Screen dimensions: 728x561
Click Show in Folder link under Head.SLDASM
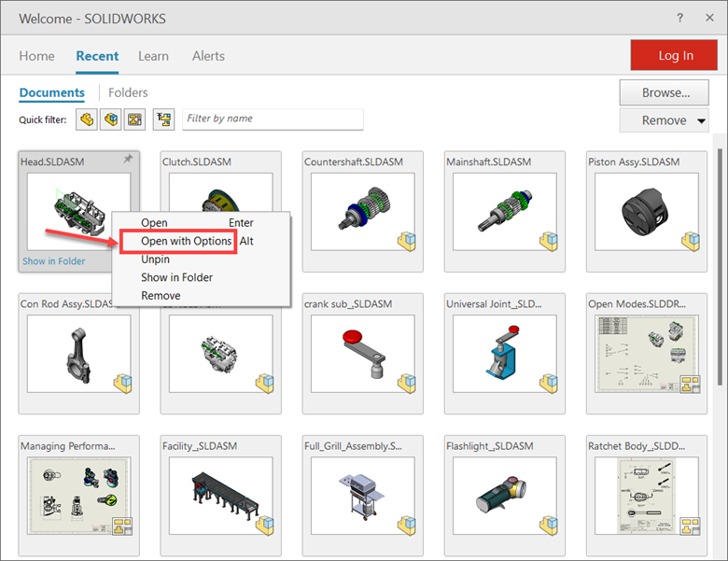(x=54, y=261)
